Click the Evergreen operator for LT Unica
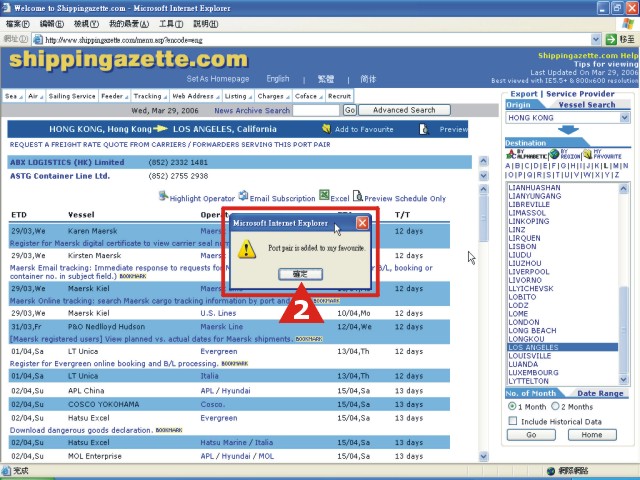640x480 pixels. (218, 351)
